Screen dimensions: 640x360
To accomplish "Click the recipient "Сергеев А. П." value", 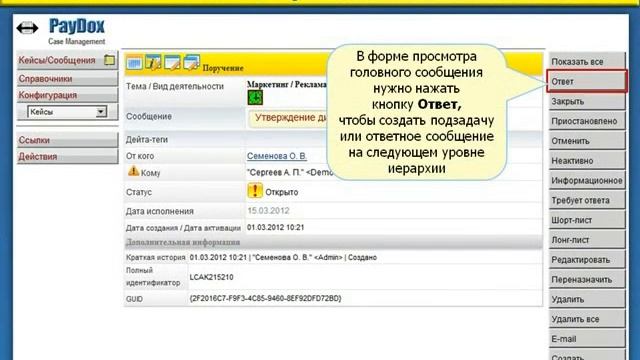I will pyautogui.click(x=290, y=173).
